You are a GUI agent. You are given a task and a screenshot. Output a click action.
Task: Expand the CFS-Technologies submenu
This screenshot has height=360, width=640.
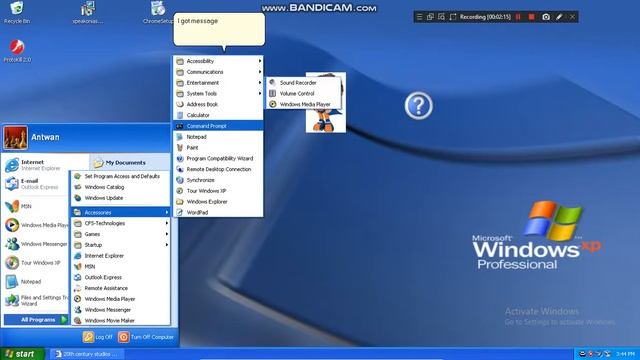tap(120, 223)
